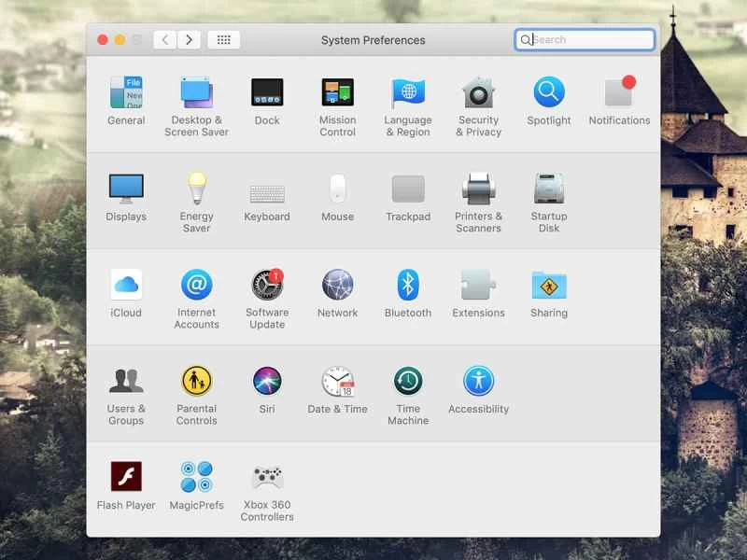Open Parental Controls preferences
This screenshot has width=747, height=560.
tap(196, 382)
